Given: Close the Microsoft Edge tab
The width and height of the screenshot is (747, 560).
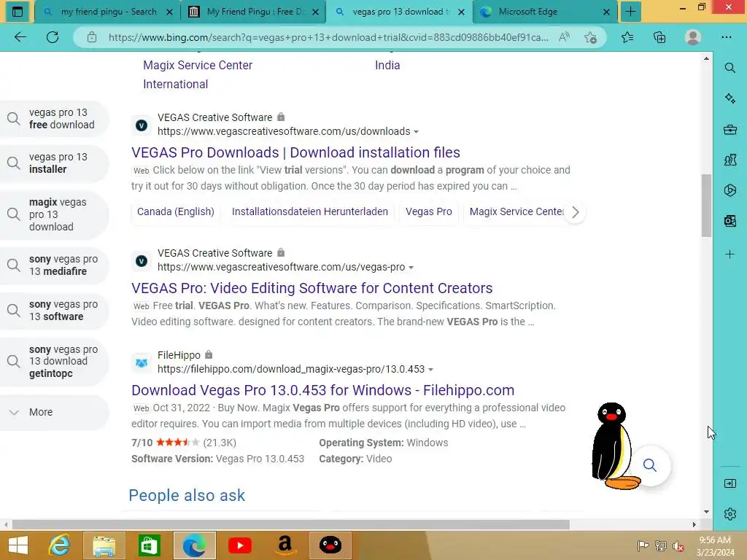Looking at the screenshot, I should 606,12.
